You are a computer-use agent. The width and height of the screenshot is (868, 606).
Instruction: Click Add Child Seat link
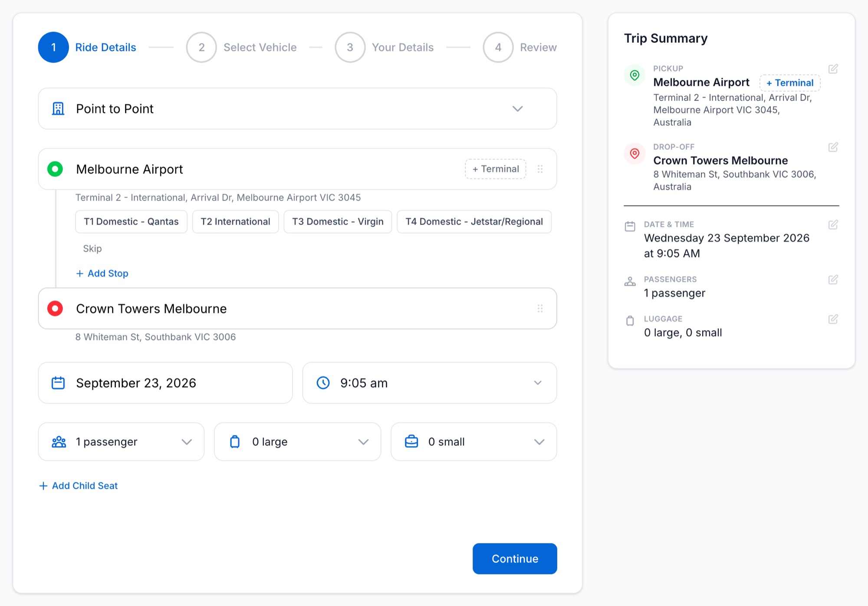pyautogui.click(x=79, y=486)
